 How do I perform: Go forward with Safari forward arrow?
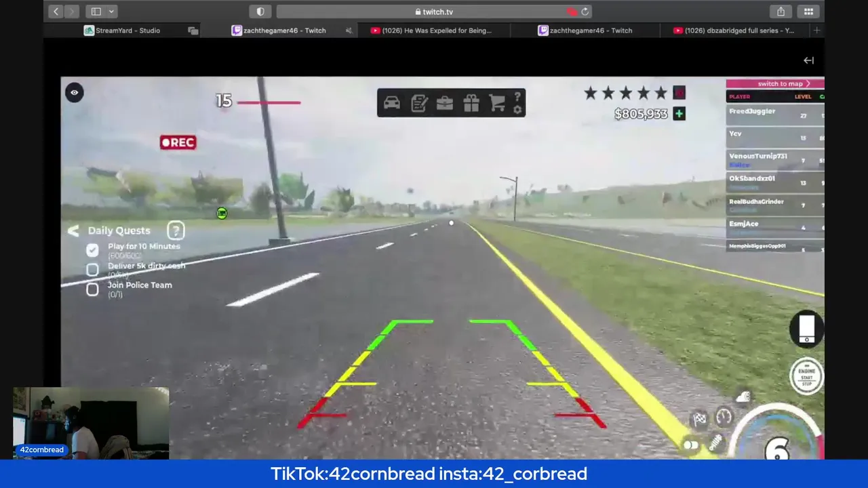coord(72,12)
